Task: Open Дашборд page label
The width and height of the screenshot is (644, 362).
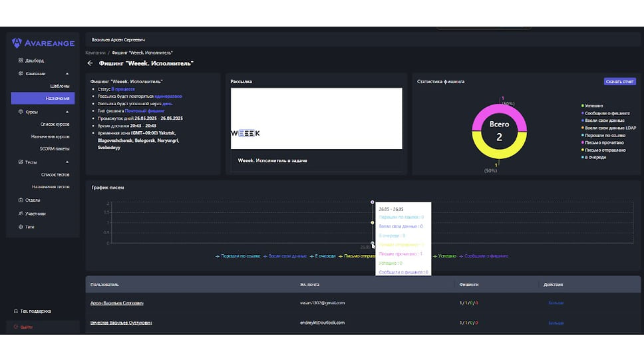Action: pos(35,61)
